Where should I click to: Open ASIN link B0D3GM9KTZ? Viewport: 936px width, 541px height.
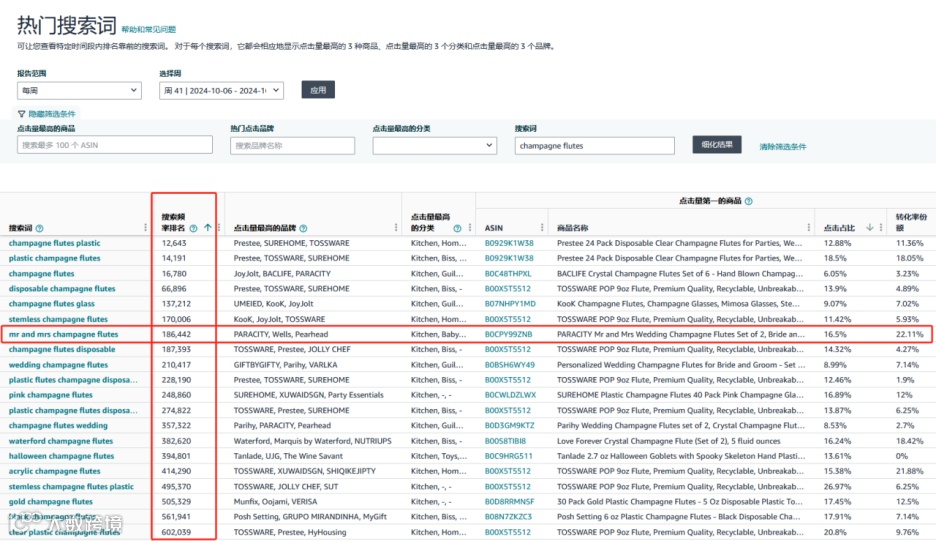(x=510, y=426)
